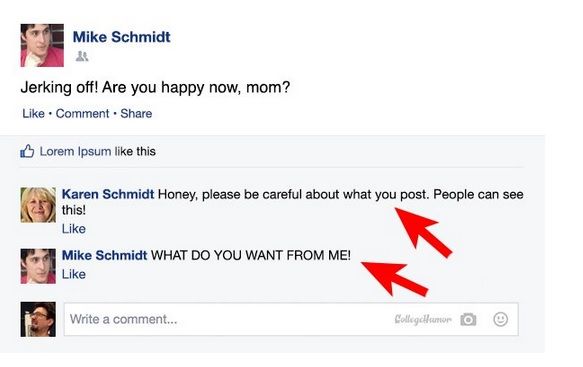Open Karen Schmidt's comment avatar
This screenshot has height=367, width=583.
(38, 205)
